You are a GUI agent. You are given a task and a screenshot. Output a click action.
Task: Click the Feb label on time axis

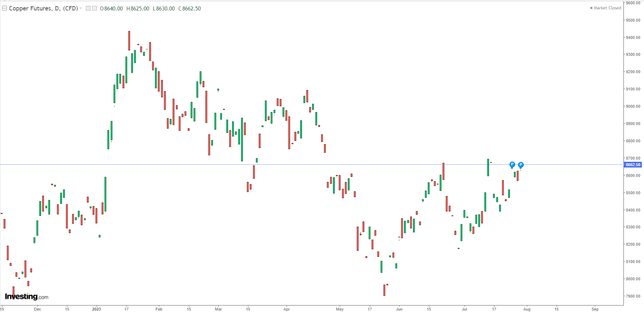pos(159,309)
